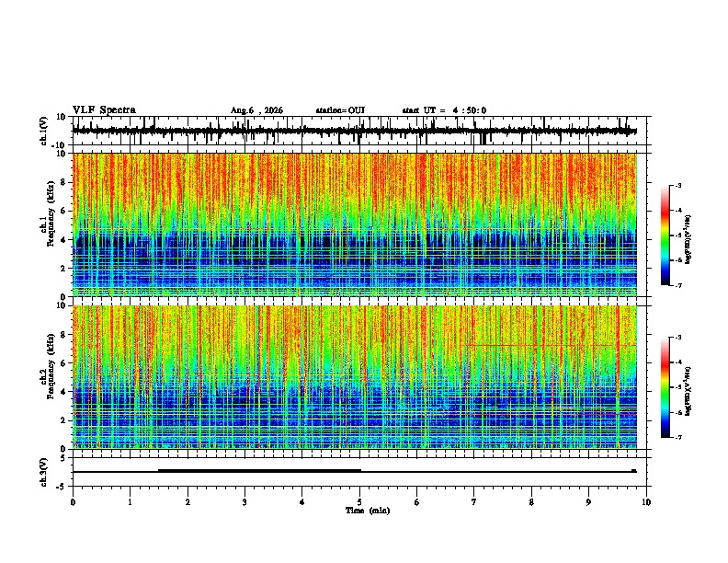Click the "2" kHz tick of ch.2 spectrogram
This screenshot has height=563, width=728.
[63, 420]
